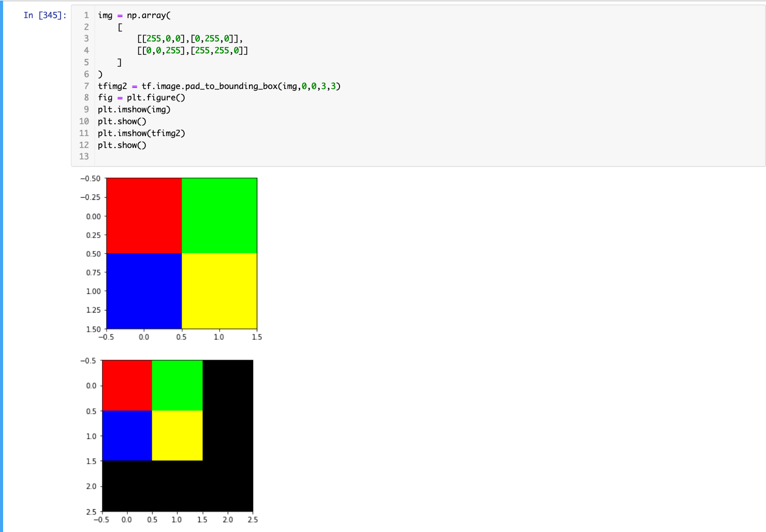This screenshot has height=532, width=766.
Task: Click 'plt.show()' on line 10
Action: pos(122,121)
